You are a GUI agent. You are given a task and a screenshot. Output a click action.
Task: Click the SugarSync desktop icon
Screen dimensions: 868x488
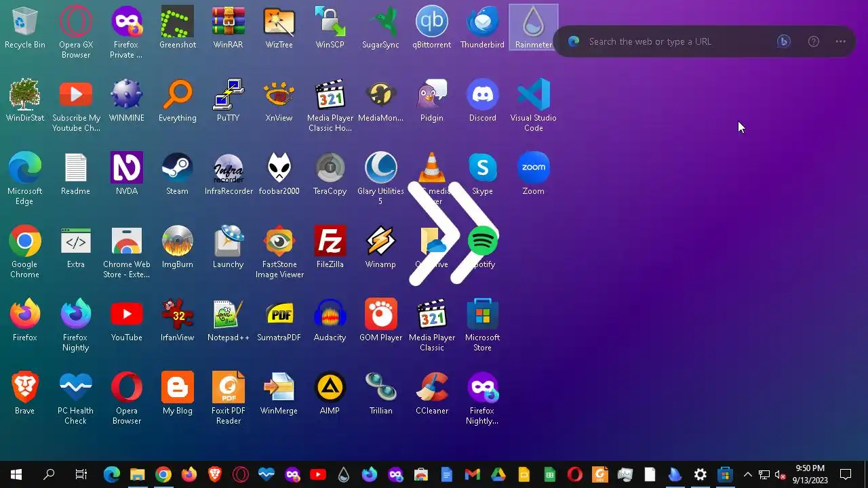pyautogui.click(x=380, y=28)
